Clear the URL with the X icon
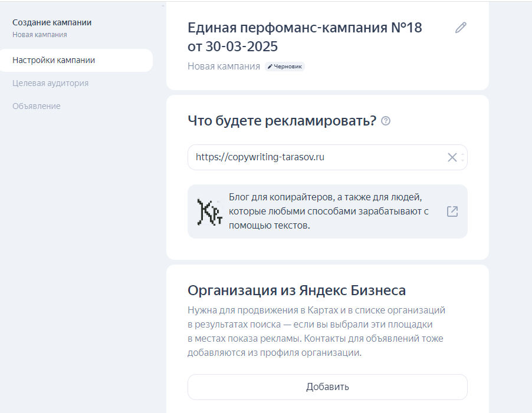 click(452, 157)
